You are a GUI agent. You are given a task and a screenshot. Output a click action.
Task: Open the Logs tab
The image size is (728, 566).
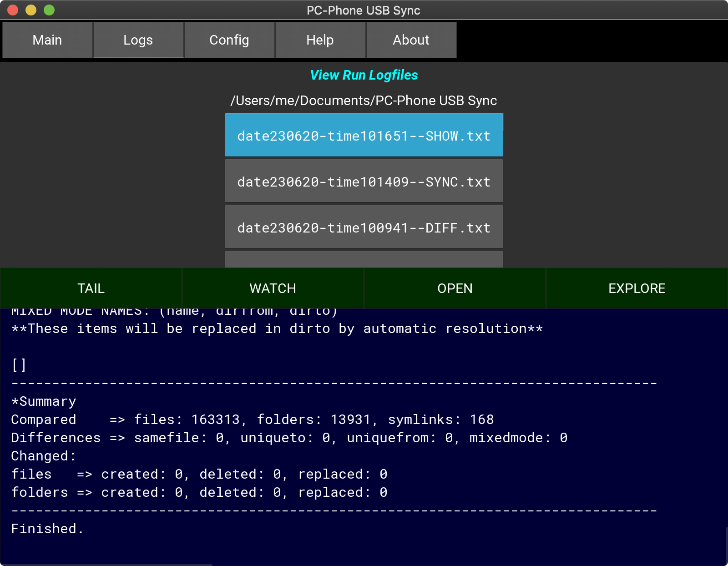pyautogui.click(x=138, y=40)
